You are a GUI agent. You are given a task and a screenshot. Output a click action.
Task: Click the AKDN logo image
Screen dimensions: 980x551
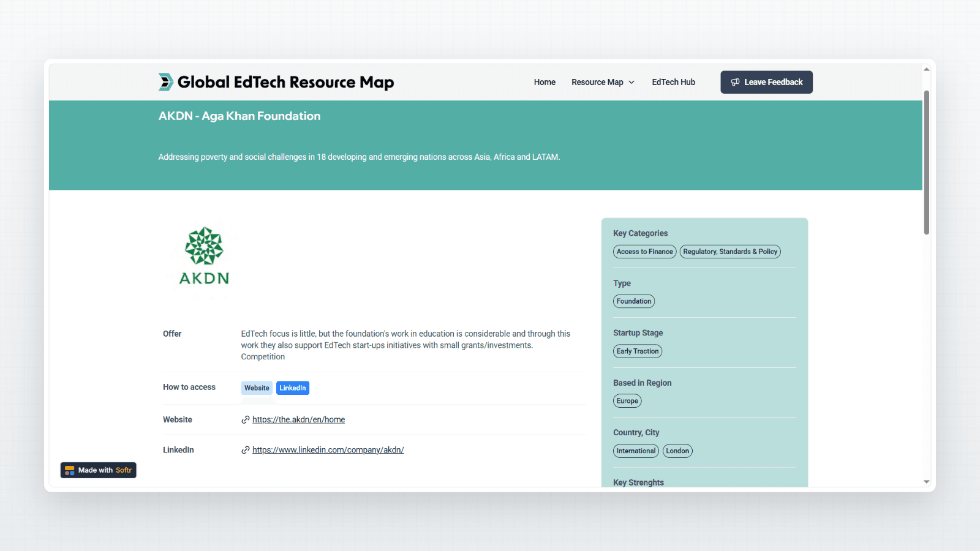tap(204, 257)
